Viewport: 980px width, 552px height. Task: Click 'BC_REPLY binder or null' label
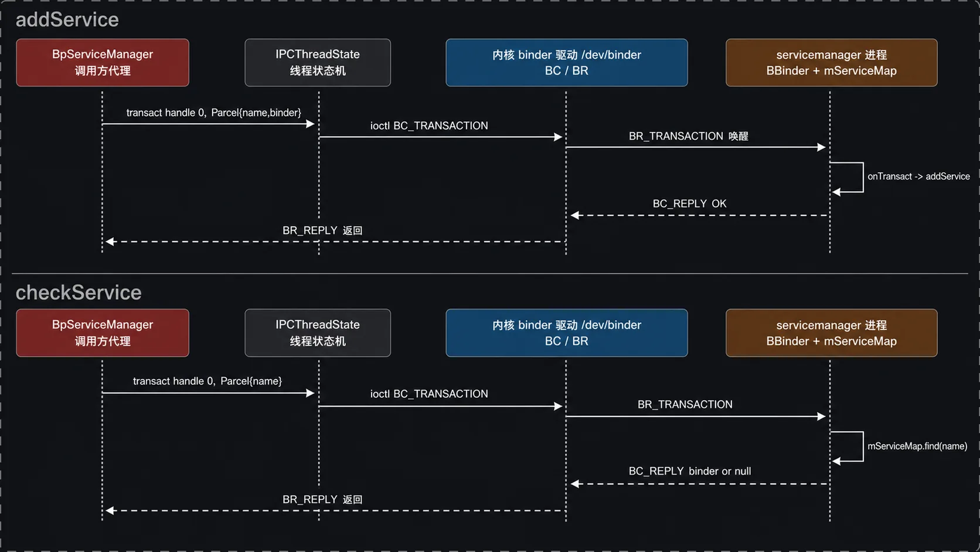(690, 471)
